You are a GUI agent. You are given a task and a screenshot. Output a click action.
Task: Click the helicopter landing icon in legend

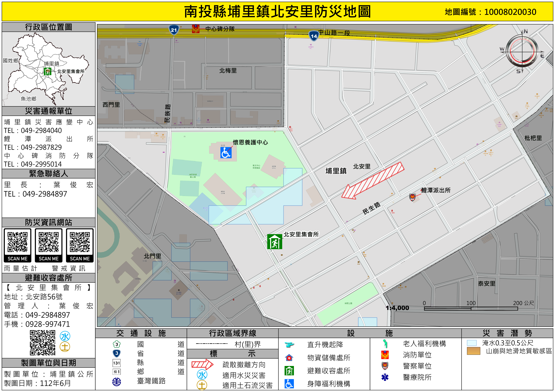click(289, 344)
